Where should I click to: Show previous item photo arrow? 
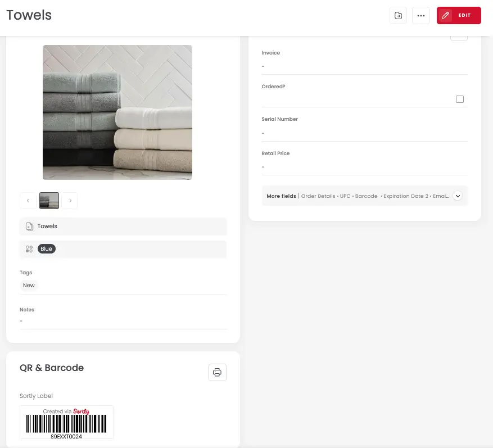pyautogui.click(x=28, y=201)
